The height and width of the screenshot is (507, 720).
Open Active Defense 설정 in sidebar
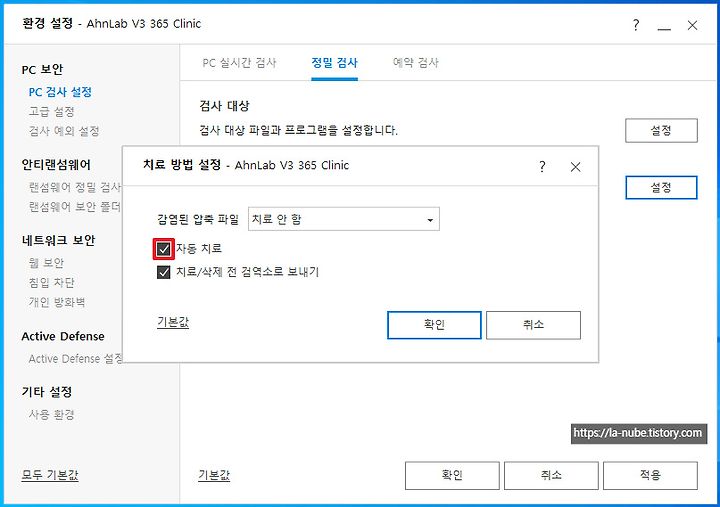click(x=75, y=358)
